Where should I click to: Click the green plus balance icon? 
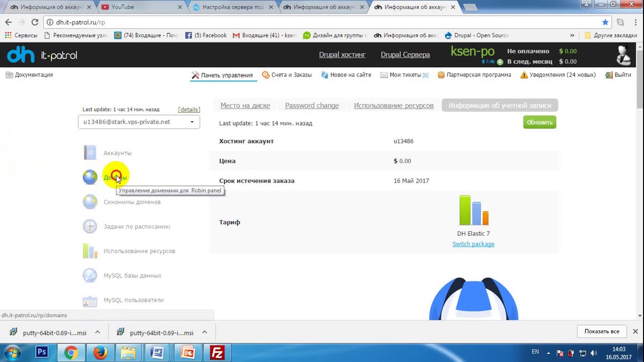pyautogui.click(x=500, y=62)
